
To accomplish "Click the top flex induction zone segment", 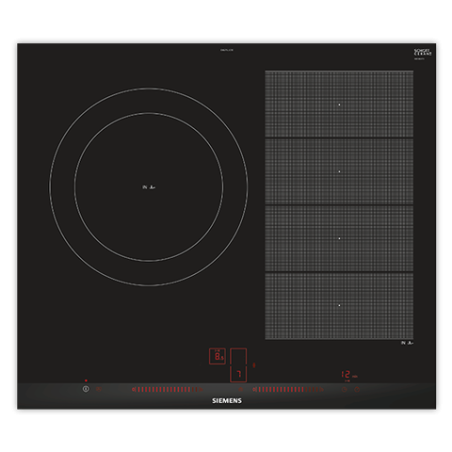I will point(339,104).
